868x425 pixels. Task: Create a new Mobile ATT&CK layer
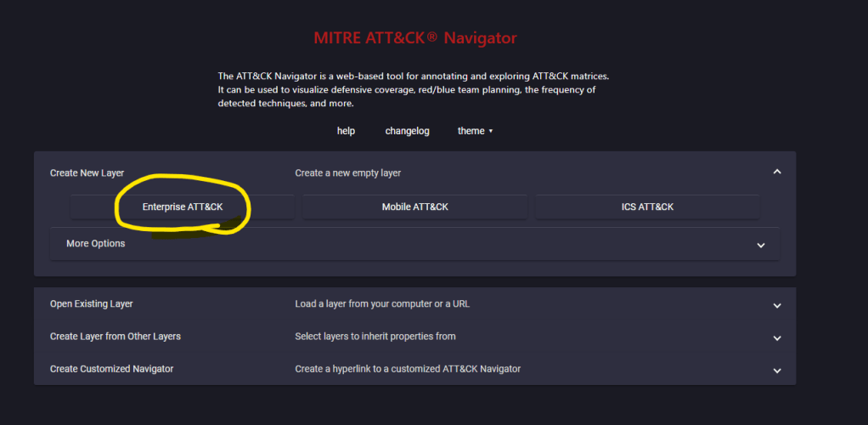[x=414, y=207]
